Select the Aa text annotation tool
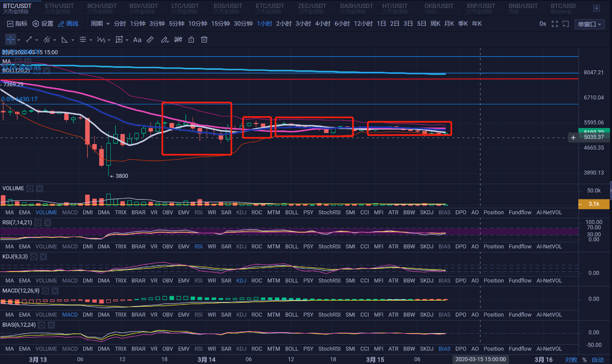This screenshot has height=364, width=612. coord(137,40)
